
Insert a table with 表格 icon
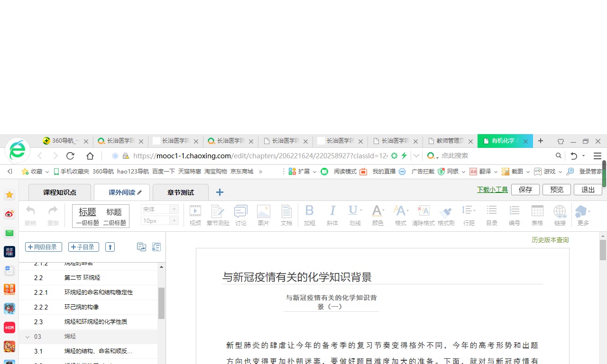click(537, 215)
